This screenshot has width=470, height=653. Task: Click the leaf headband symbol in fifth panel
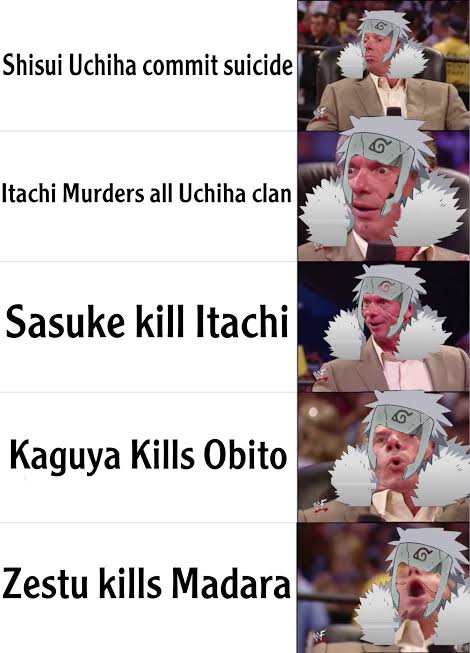(x=423, y=554)
